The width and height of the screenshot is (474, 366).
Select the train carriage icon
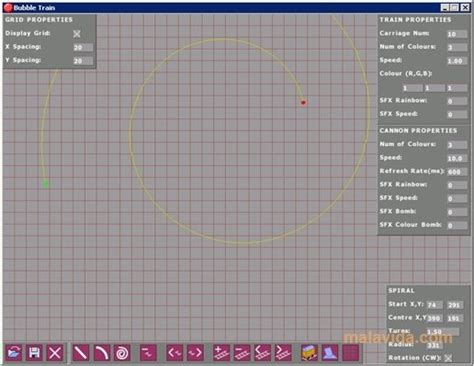tap(309, 352)
